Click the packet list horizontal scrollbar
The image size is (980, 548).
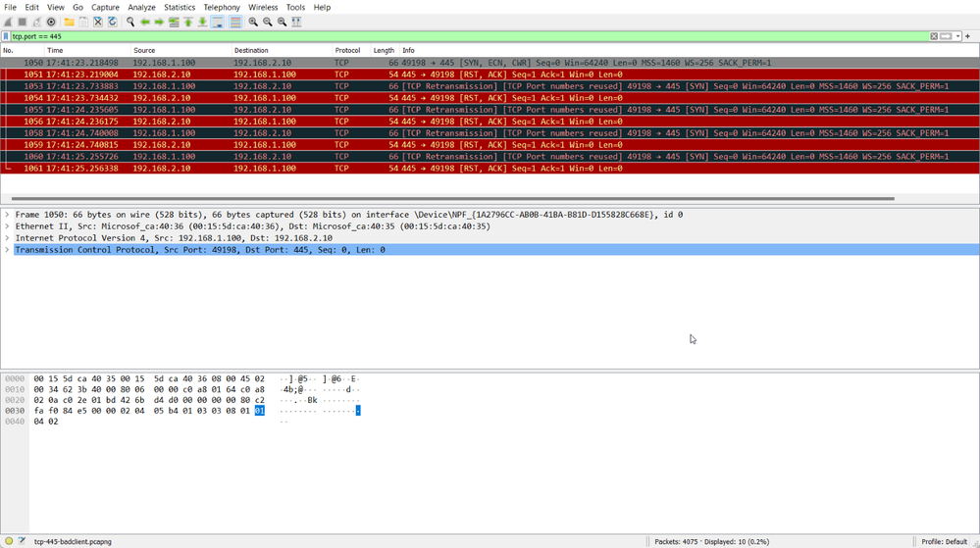pos(453,199)
